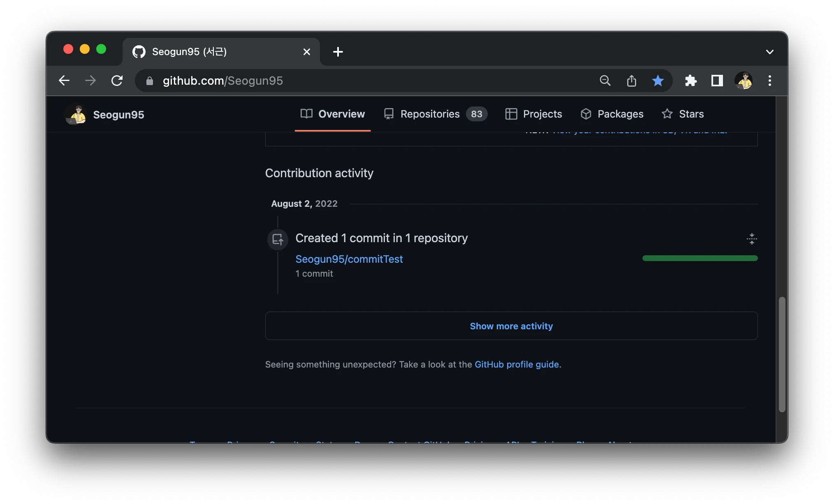The height and width of the screenshot is (504, 834).
Task: Click the 1 commit text
Action: (314, 273)
